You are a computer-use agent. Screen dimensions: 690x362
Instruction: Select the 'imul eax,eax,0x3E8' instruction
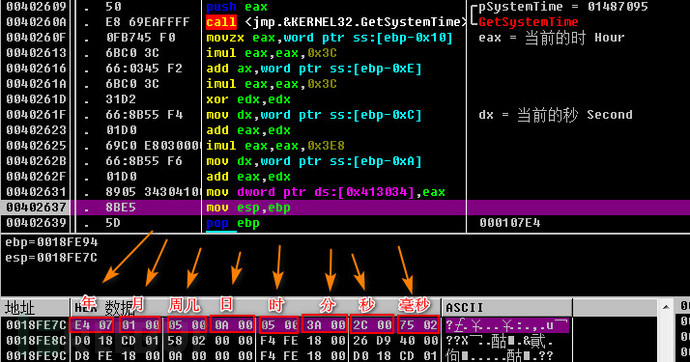[x=275, y=146]
